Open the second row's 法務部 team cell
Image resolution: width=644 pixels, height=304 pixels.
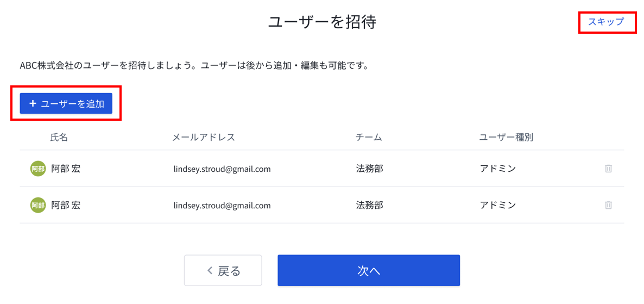pos(369,205)
